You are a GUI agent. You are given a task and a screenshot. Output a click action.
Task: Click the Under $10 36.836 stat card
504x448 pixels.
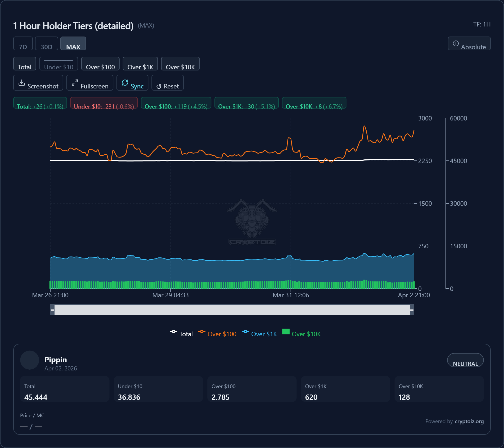[x=158, y=389]
